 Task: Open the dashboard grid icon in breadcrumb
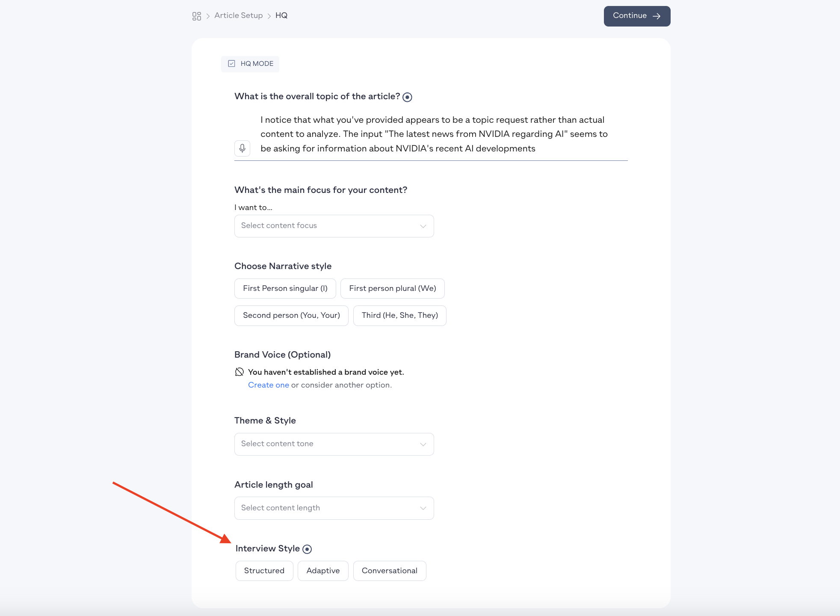196,16
